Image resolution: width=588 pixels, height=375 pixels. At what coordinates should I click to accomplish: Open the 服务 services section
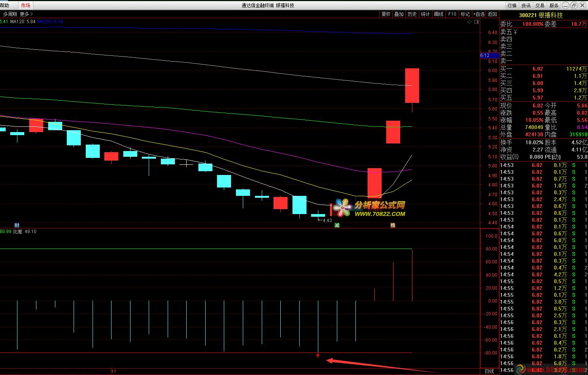pyautogui.click(x=554, y=5)
